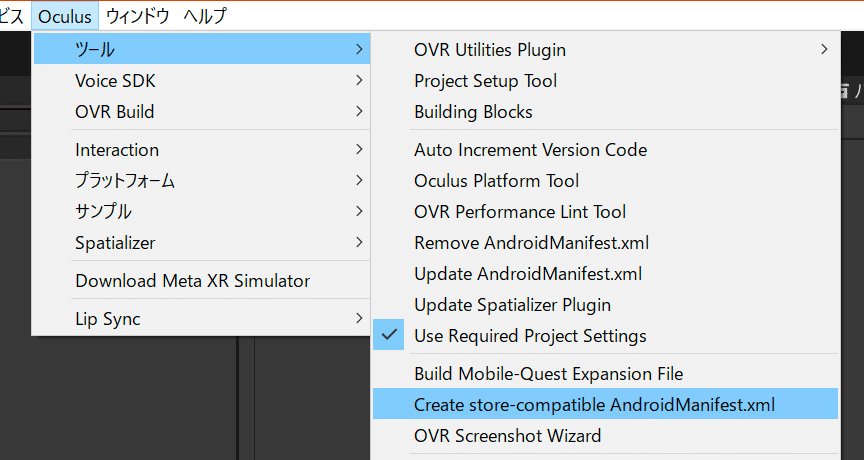Expand the Spatializer submenu
The width and height of the screenshot is (864, 460).
pos(200,243)
